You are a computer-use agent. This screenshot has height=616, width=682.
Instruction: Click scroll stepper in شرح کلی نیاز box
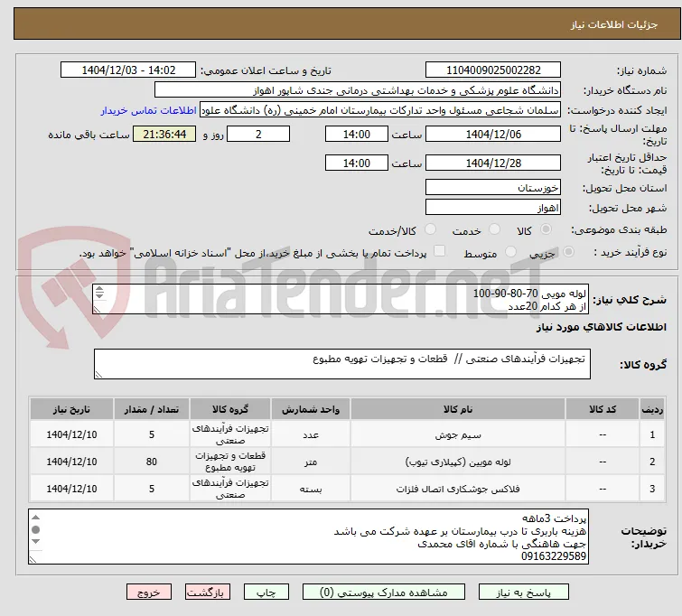pos(99,293)
